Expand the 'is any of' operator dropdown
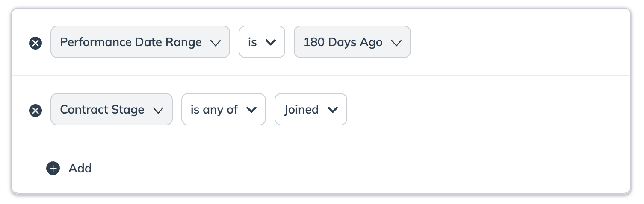 [223, 110]
